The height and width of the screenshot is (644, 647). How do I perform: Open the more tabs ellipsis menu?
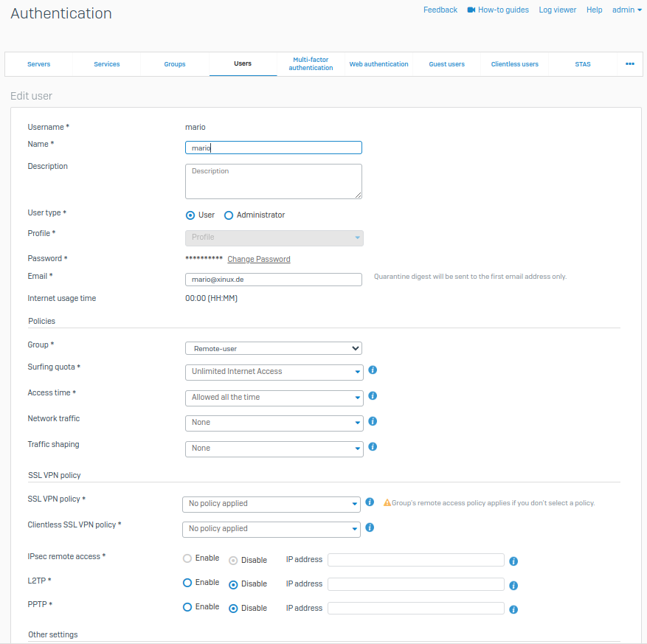630,64
